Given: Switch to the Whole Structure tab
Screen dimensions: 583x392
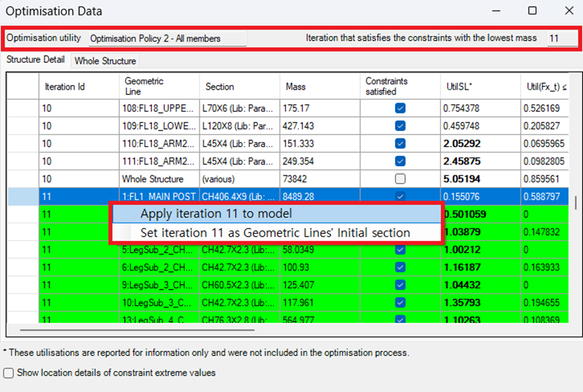Looking at the screenshot, I should (x=105, y=60).
